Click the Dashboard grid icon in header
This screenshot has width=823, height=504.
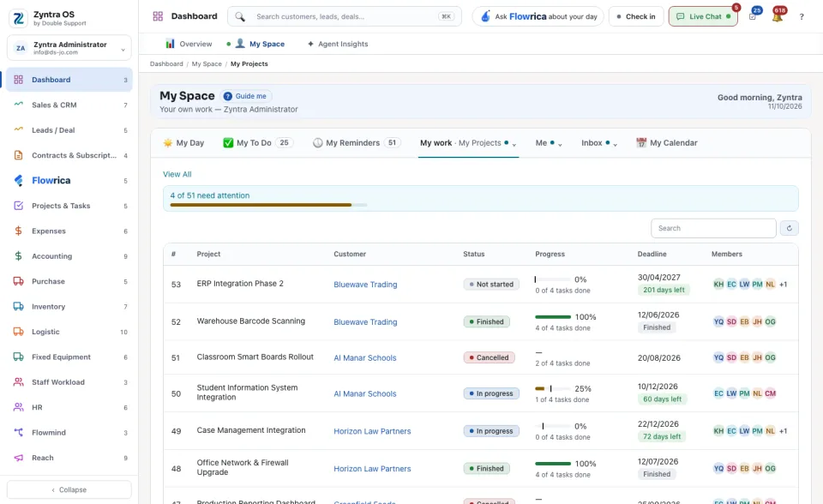158,16
